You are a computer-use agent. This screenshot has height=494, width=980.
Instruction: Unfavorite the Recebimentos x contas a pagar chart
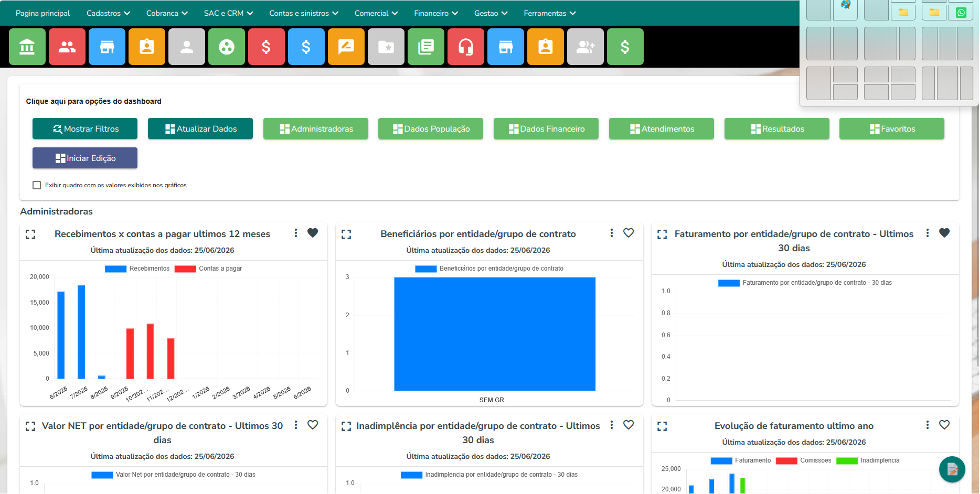(313, 233)
